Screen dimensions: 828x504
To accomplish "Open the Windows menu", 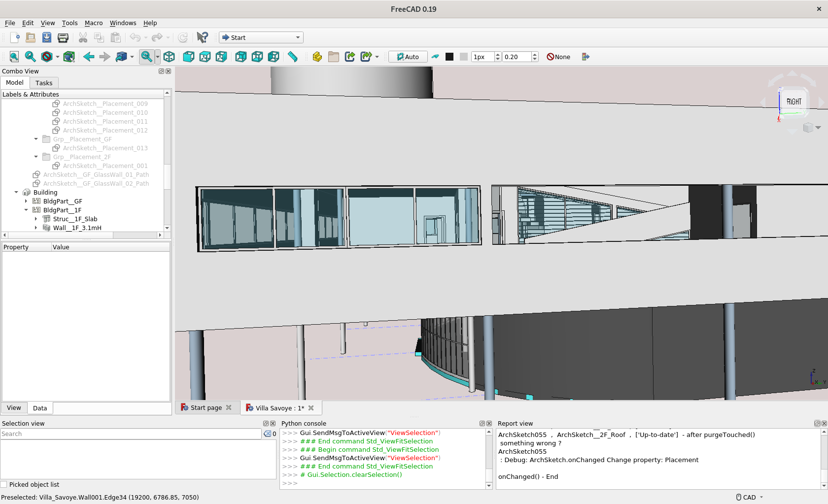I will (123, 23).
